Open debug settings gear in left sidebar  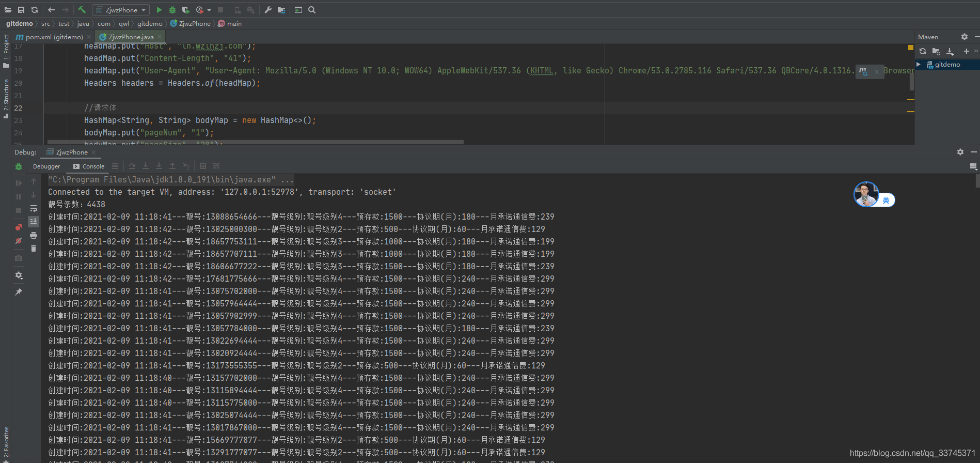[x=19, y=275]
